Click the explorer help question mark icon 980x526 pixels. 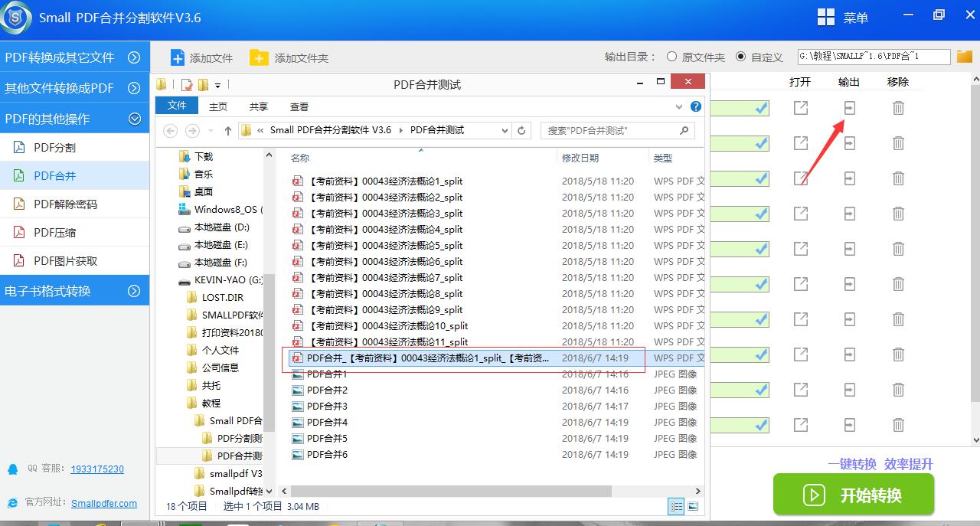(x=695, y=106)
